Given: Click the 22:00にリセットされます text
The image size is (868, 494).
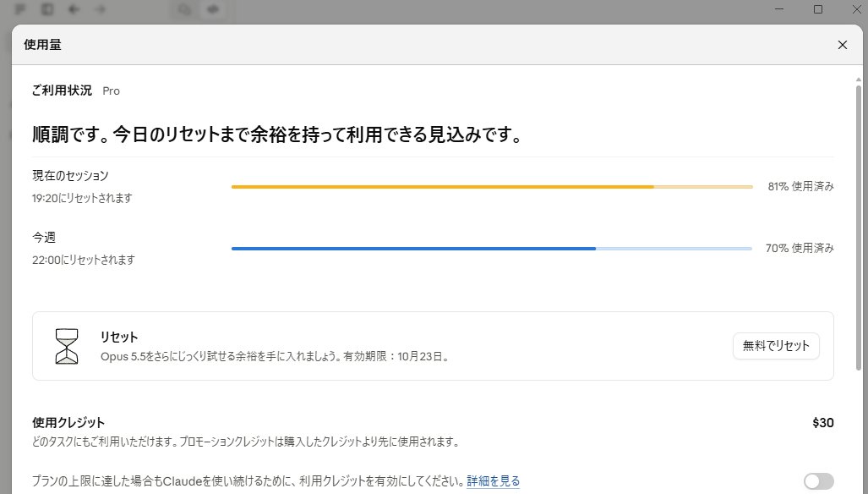Looking at the screenshot, I should 84,260.
